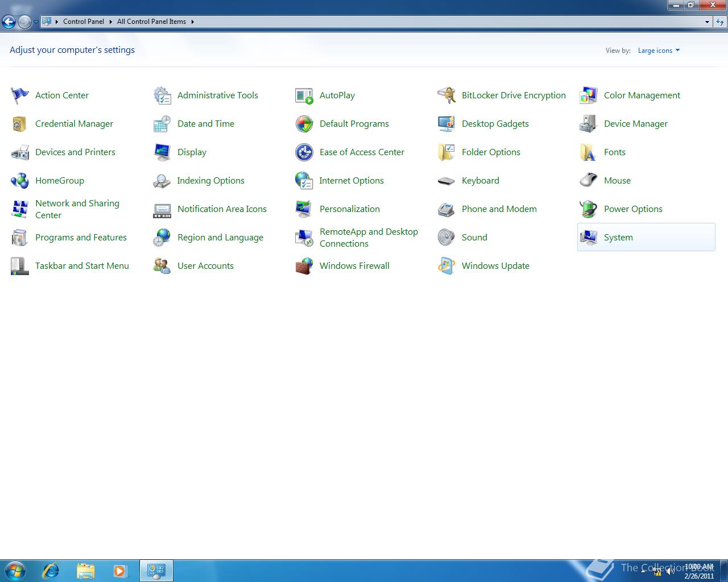Open the Device Manager icon
The image size is (728, 582).
point(589,124)
